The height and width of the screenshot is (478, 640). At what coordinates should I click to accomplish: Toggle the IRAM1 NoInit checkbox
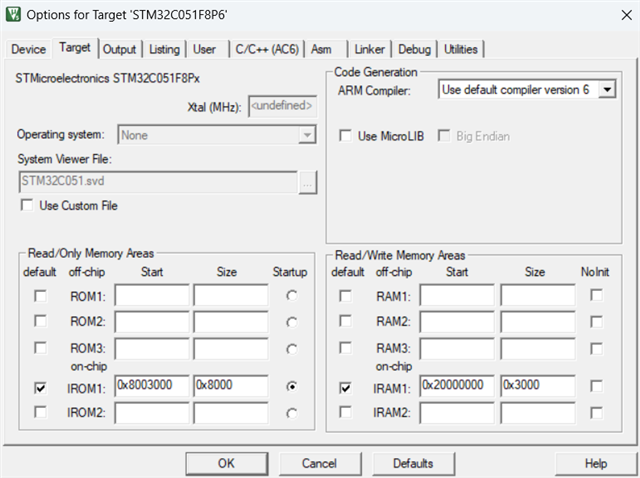tap(596, 386)
